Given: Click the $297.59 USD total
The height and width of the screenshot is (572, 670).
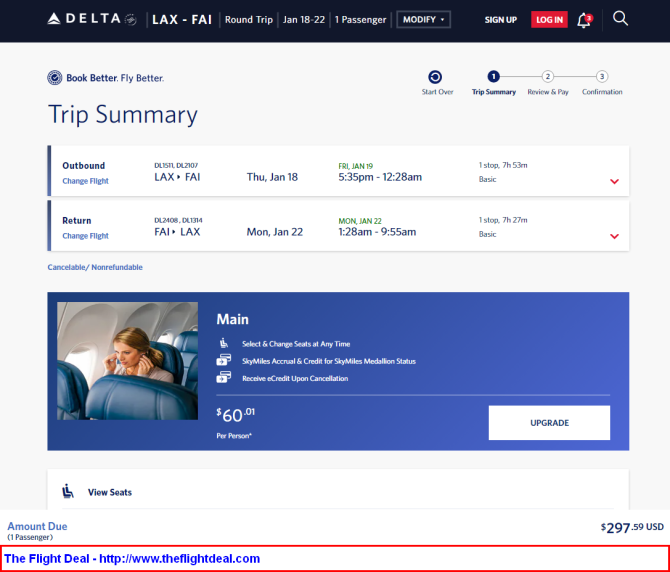Looking at the screenshot, I should [632, 528].
